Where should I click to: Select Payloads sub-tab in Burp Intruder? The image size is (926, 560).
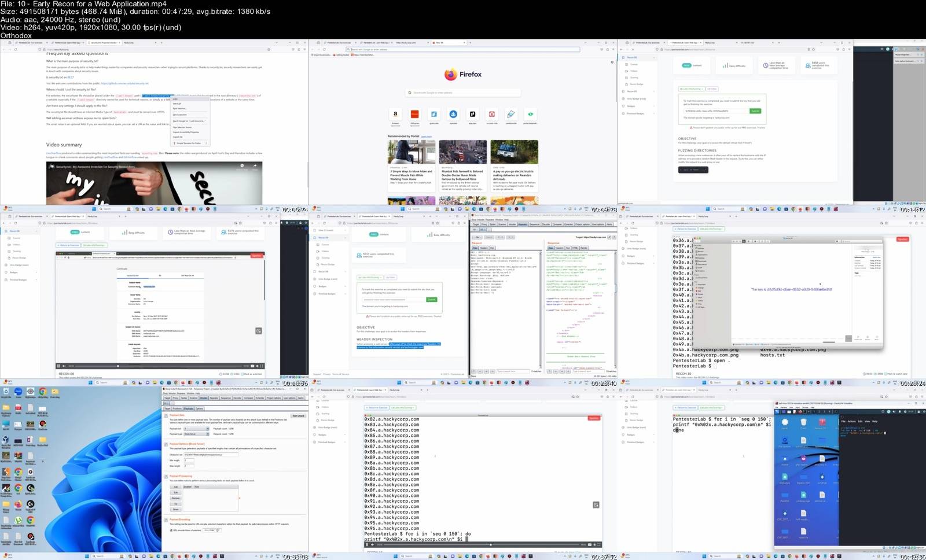point(189,408)
